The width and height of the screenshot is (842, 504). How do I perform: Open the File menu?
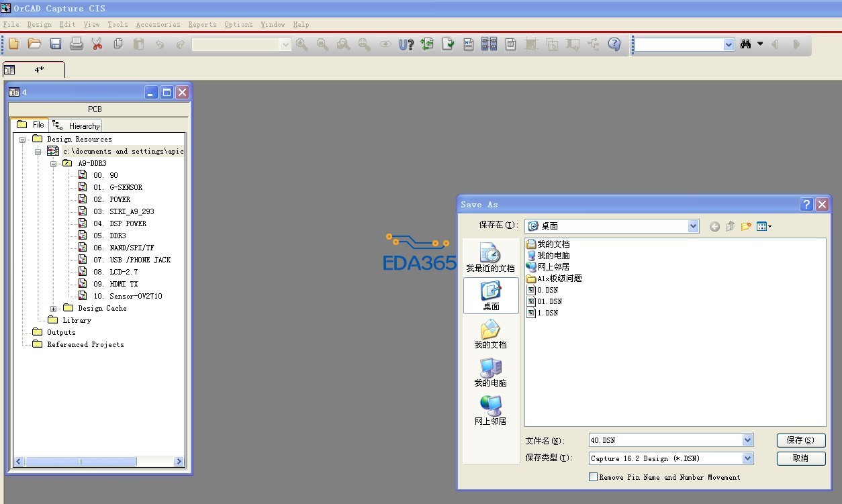pyautogui.click(x=11, y=24)
